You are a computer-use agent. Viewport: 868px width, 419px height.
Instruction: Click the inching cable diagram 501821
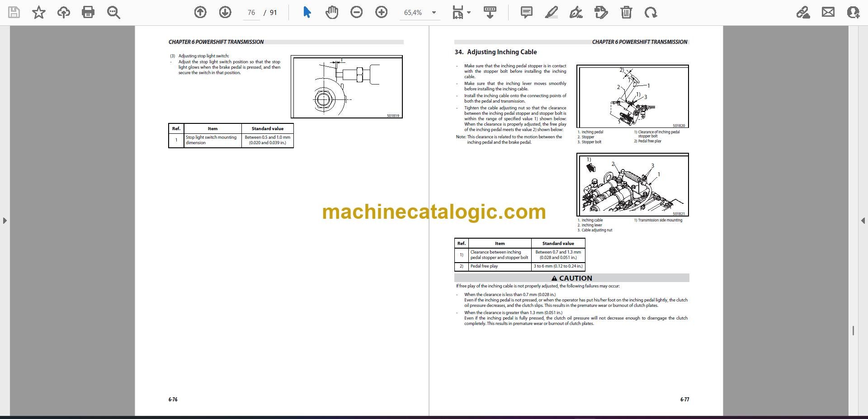point(632,184)
